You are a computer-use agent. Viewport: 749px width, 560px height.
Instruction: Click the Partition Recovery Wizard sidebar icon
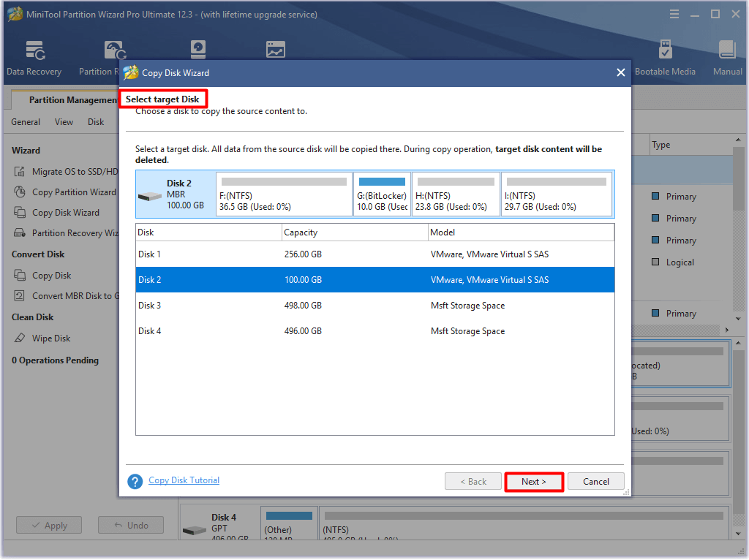pos(20,233)
